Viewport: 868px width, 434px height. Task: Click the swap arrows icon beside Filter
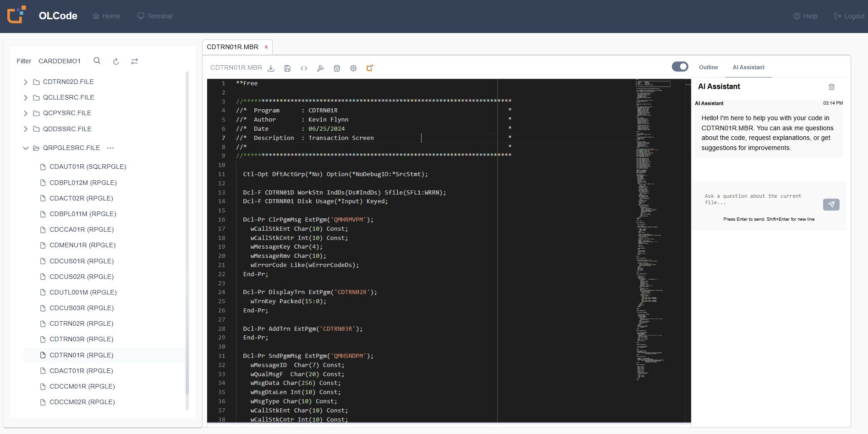click(134, 61)
